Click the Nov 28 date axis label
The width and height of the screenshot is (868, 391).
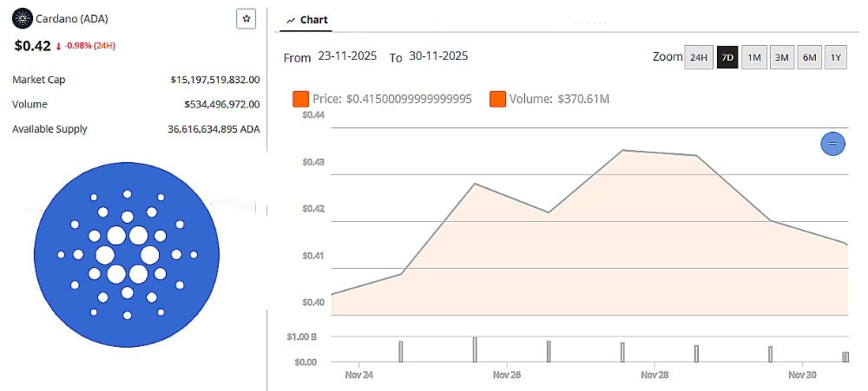[x=654, y=375]
